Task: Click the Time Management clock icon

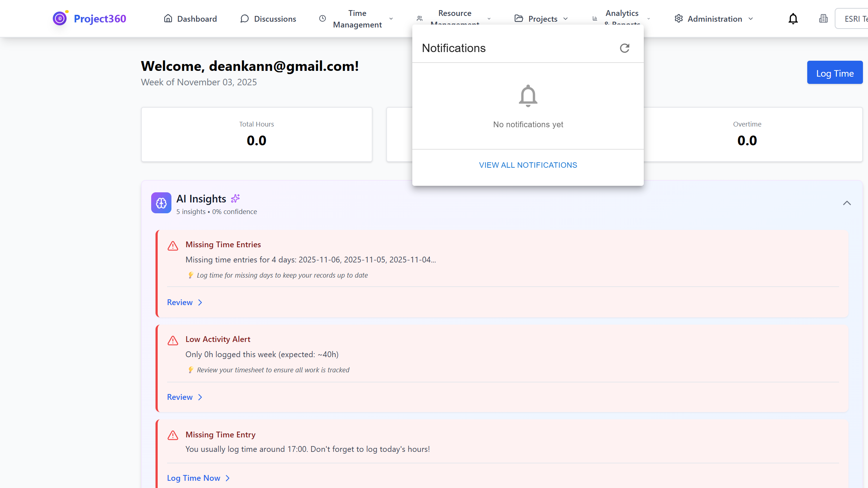Action: pos(322,18)
